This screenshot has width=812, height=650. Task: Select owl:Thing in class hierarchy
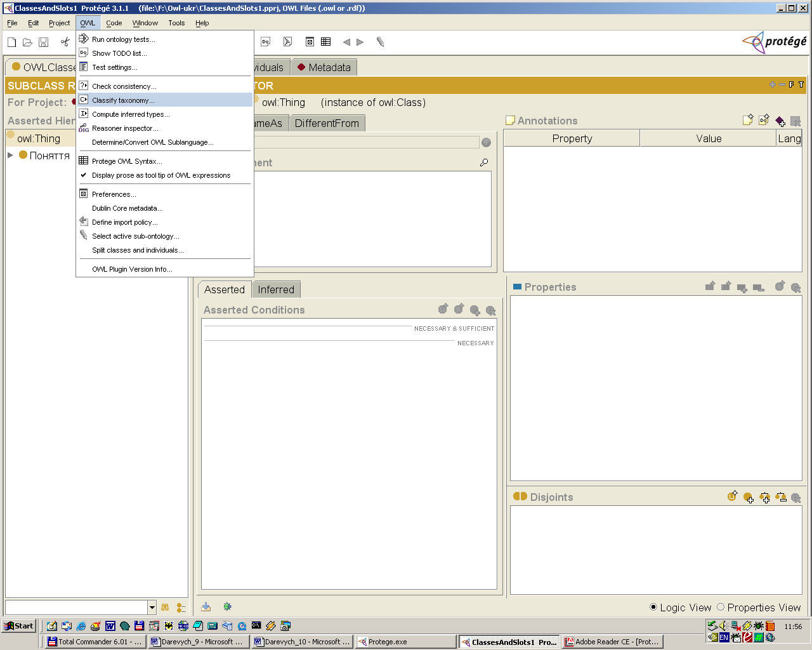click(39, 138)
